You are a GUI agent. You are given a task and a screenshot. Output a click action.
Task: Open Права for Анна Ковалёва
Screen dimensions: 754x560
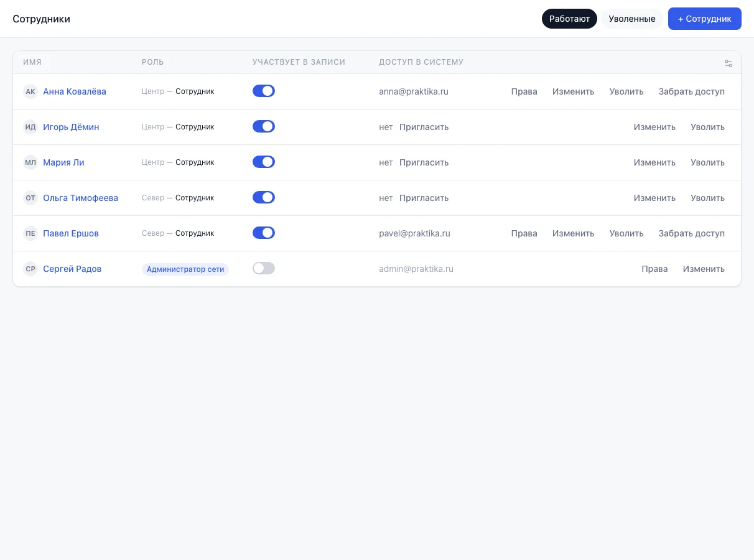tap(524, 91)
